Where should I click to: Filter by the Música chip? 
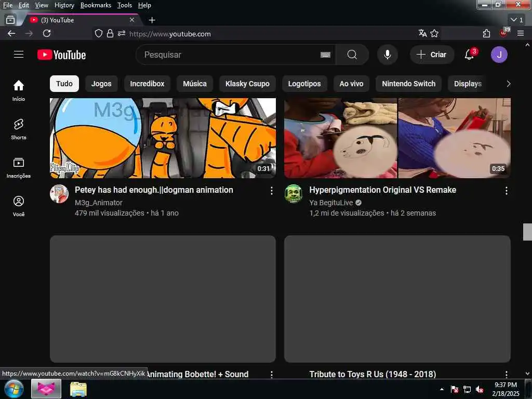coord(195,84)
